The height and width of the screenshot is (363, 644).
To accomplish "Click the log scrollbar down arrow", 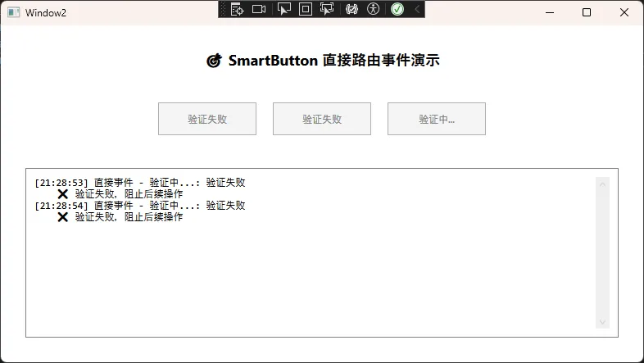I will 603,322.
